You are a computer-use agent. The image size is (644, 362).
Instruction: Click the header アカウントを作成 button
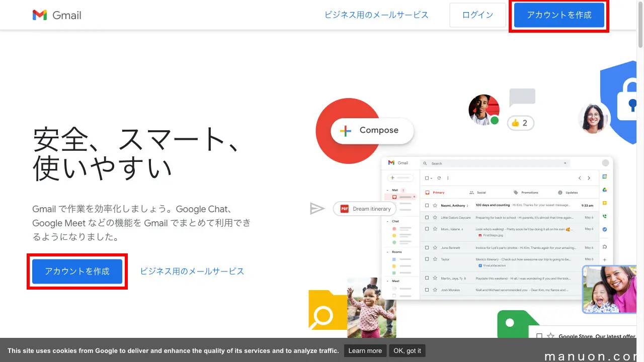(559, 15)
